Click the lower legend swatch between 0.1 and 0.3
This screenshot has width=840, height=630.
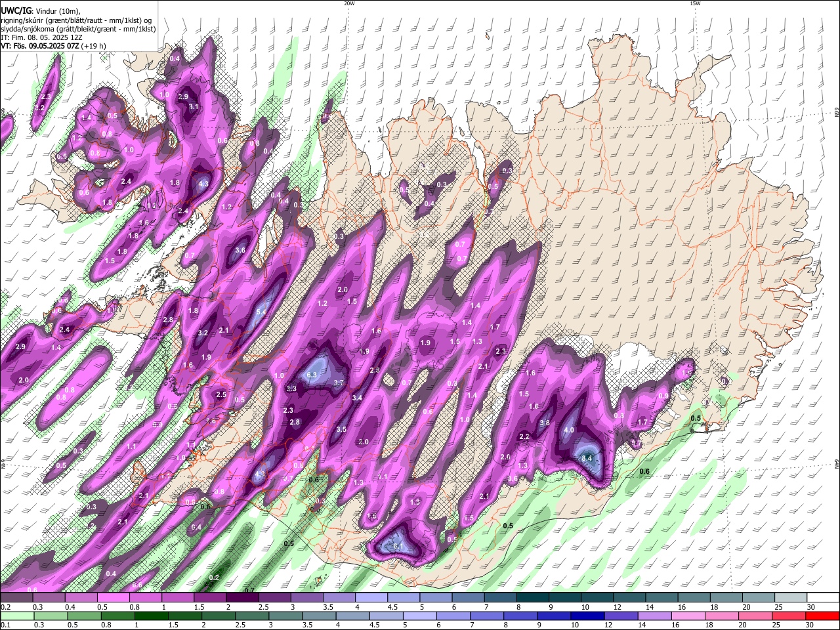pos(16,616)
